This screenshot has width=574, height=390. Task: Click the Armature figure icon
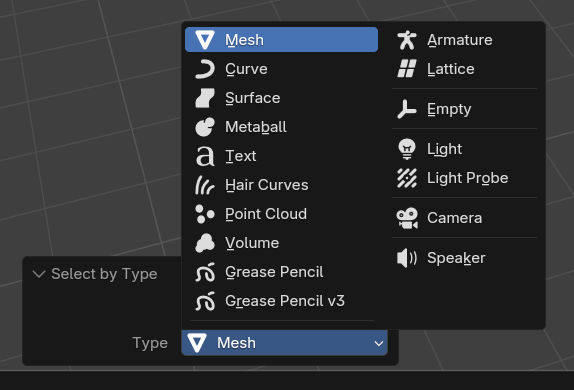407,40
